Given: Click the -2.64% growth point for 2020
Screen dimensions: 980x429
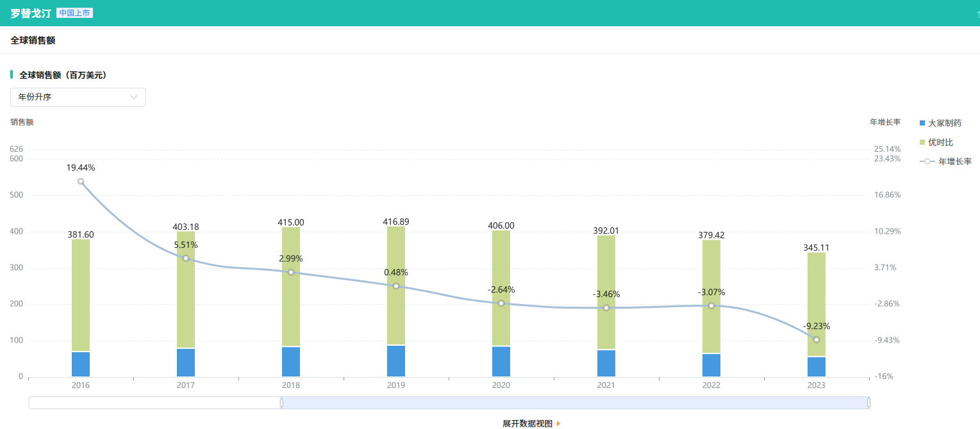Looking at the screenshot, I should 501,303.
